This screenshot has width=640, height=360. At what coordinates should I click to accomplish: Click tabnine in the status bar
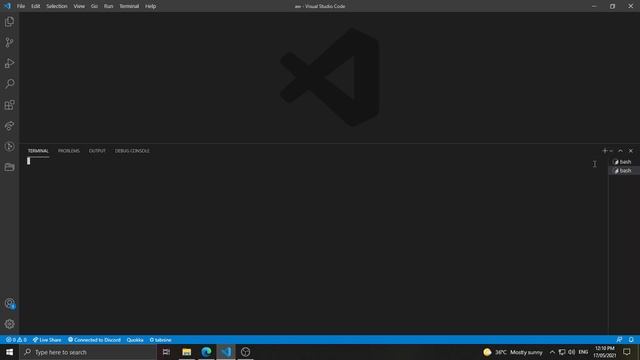tap(160, 340)
